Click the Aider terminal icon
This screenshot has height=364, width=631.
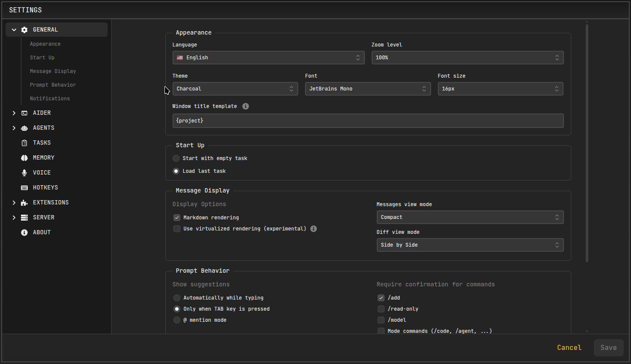(24, 113)
